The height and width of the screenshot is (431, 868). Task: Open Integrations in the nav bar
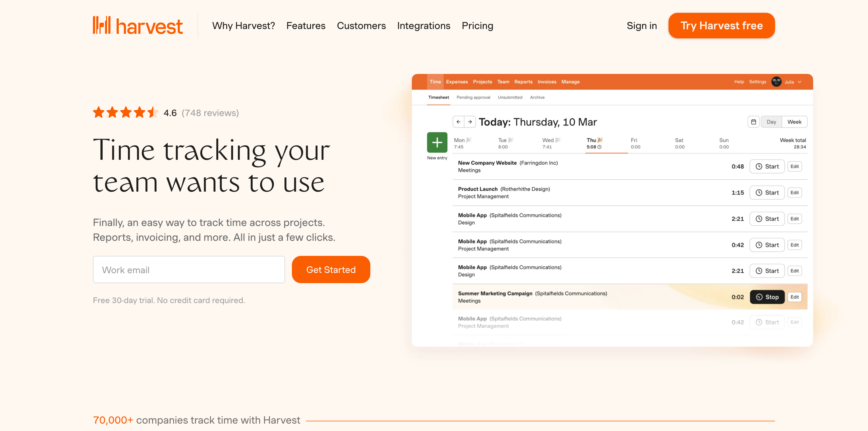423,26
